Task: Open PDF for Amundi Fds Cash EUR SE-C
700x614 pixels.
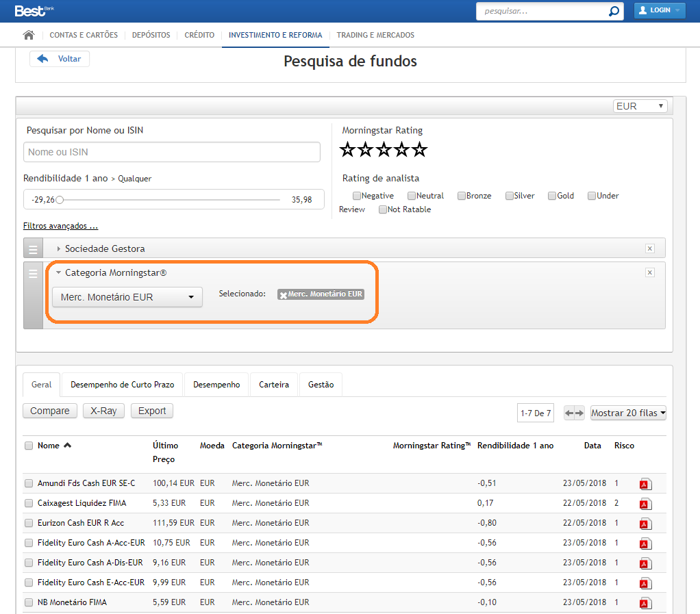Action: 645,484
